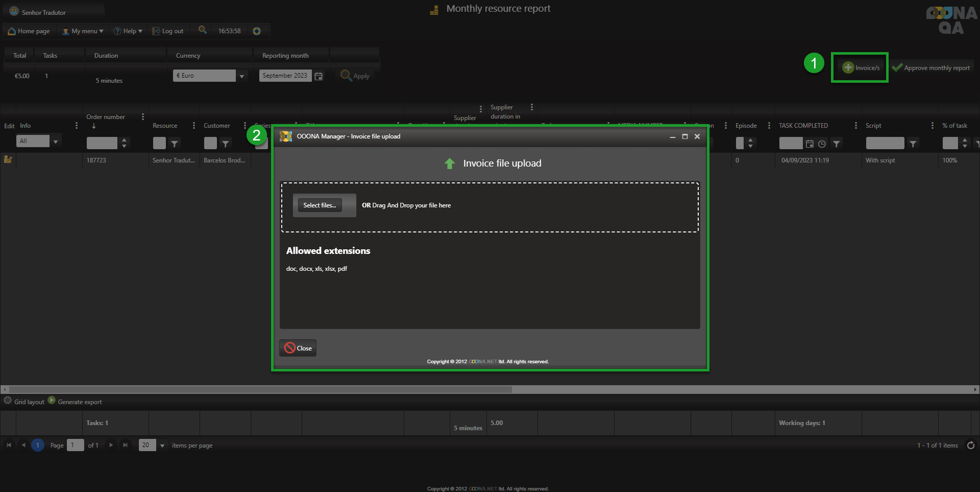Viewport: 980px width, 492px height.
Task: Open the Help menu
Action: pos(128,31)
